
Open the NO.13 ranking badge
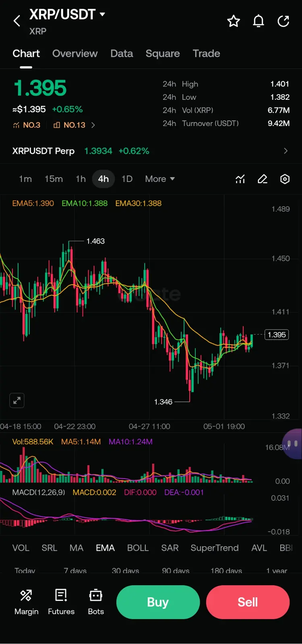(69, 125)
